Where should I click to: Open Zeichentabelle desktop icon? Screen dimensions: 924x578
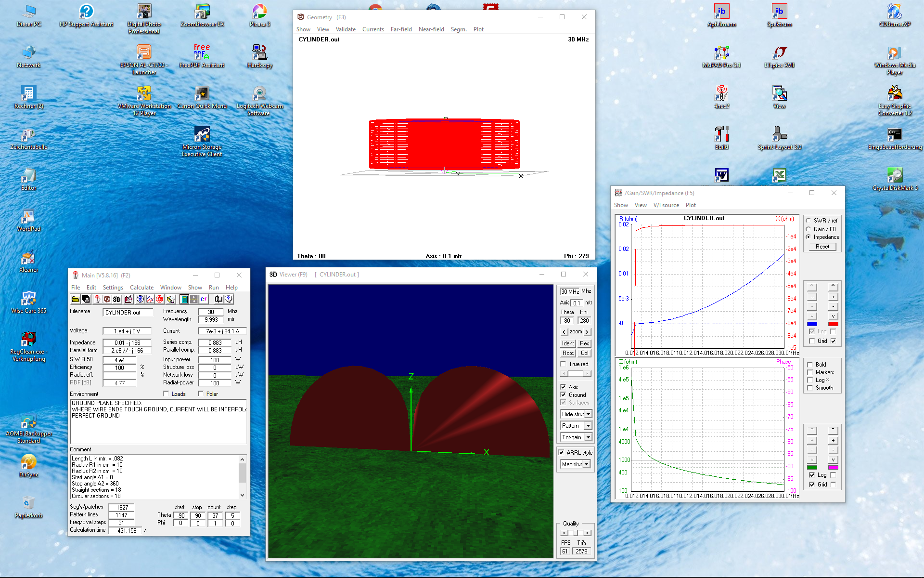(28, 138)
